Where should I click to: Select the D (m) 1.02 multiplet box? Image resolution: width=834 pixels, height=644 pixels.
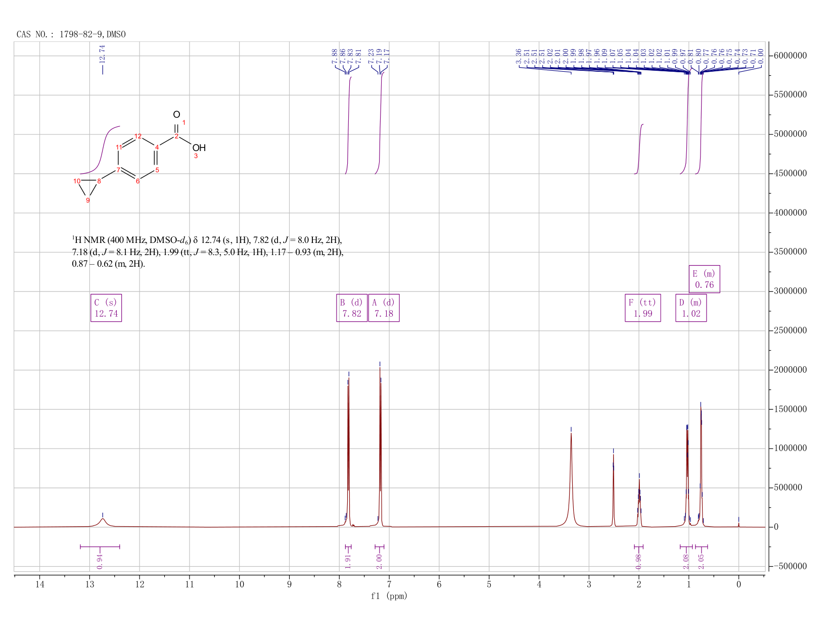point(691,308)
